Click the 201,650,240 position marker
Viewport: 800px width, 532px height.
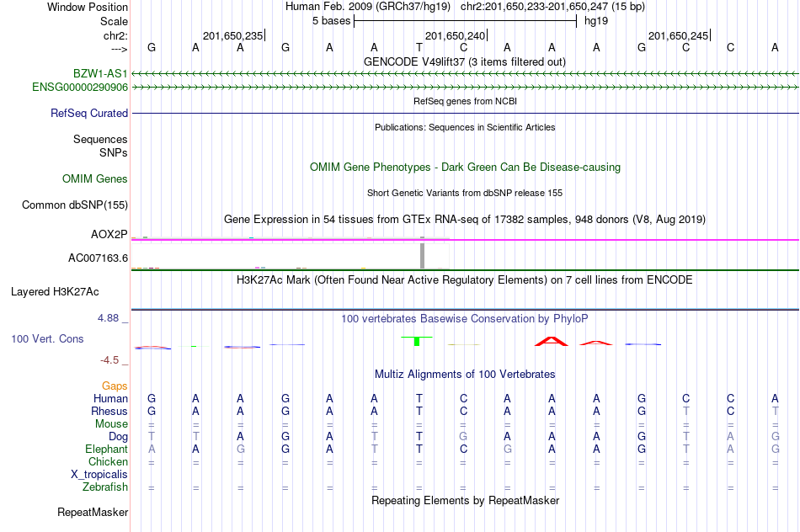point(455,35)
